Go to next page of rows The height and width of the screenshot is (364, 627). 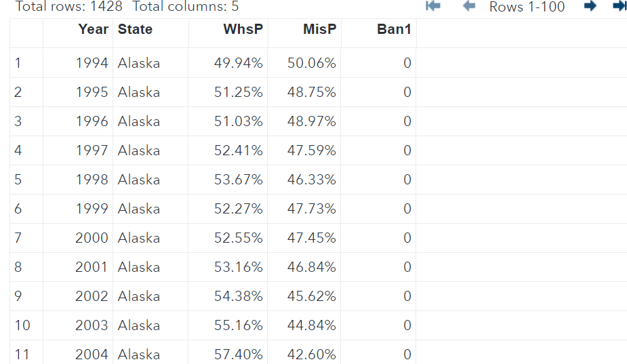coord(590,6)
